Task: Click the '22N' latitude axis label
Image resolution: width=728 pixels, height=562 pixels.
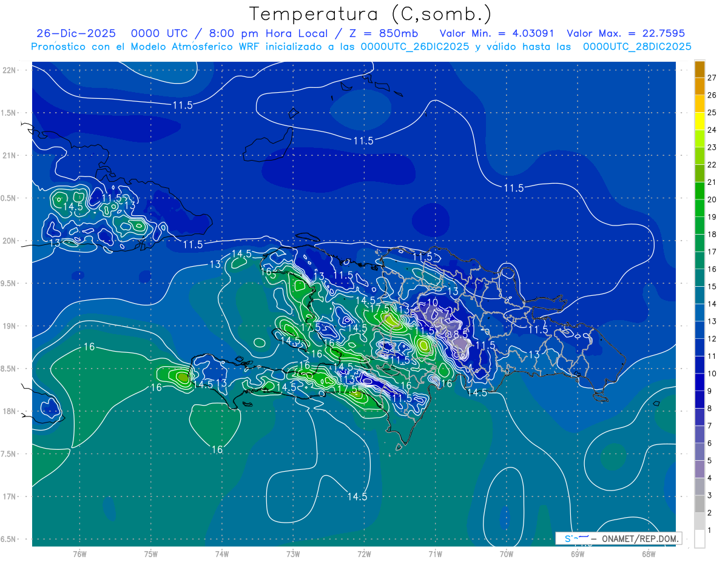Action: pos(10,70)
